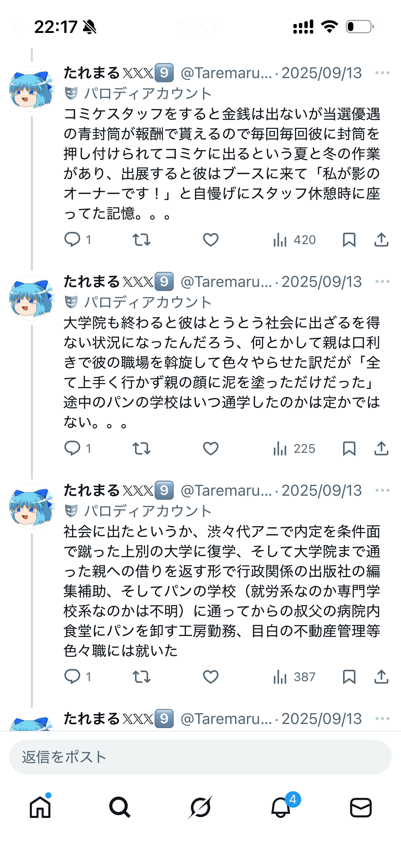The image size is (401, 868).
Task: Share the post with 420 views
Action: (x=381, y=240)
